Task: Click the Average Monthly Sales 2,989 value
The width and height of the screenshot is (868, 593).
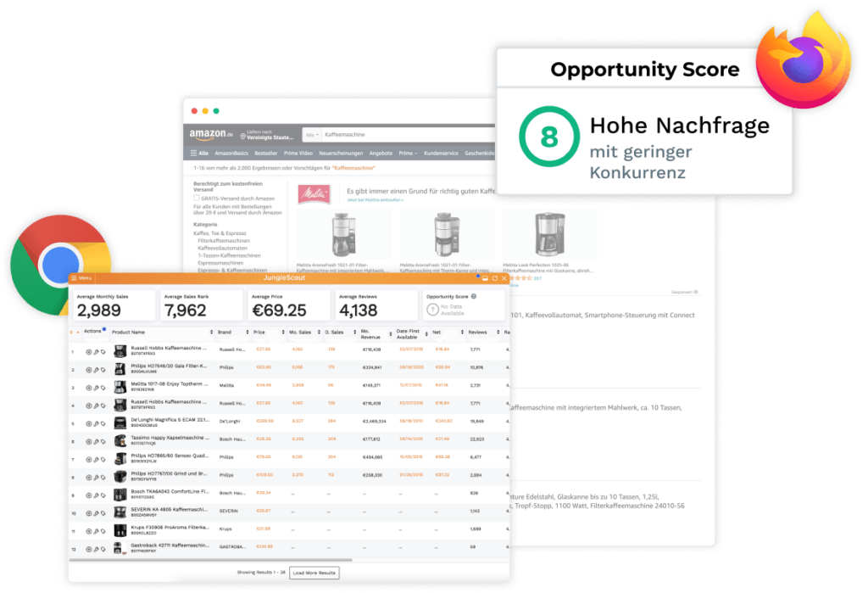Action: point(99,310)
